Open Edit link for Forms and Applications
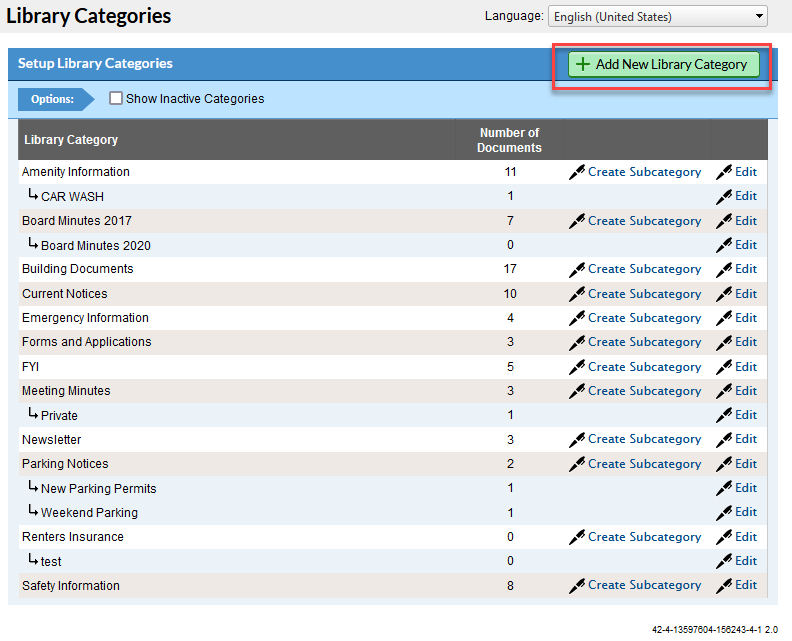792x641 pixels. [x=746, y=342]
